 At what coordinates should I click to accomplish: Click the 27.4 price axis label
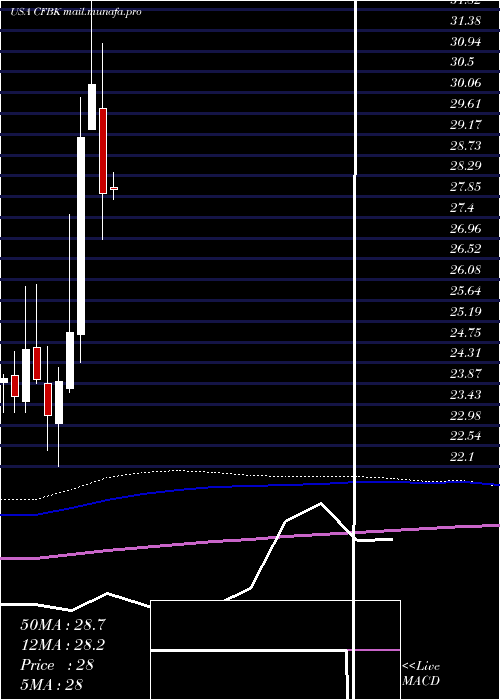(462, 207)
